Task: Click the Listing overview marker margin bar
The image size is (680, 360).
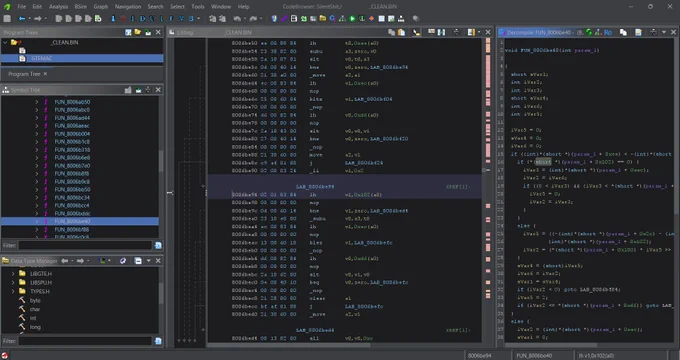Action: coord(488,191)
